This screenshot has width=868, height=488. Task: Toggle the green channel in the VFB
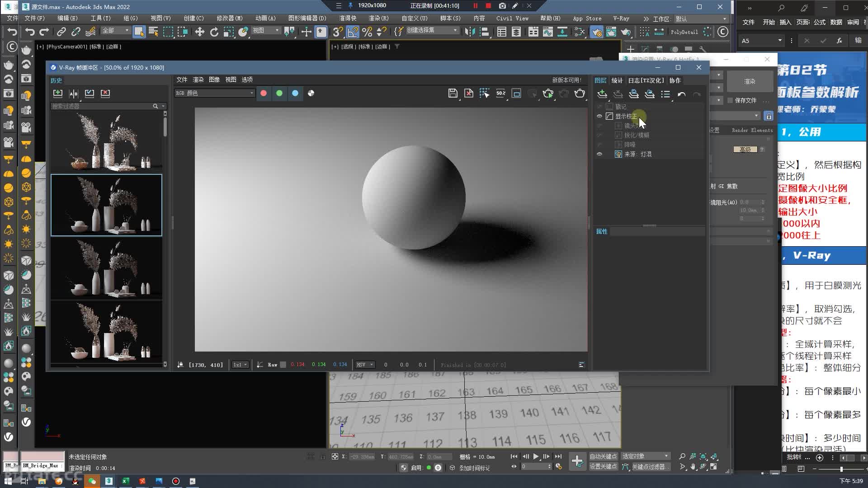[x=279, y=93]
